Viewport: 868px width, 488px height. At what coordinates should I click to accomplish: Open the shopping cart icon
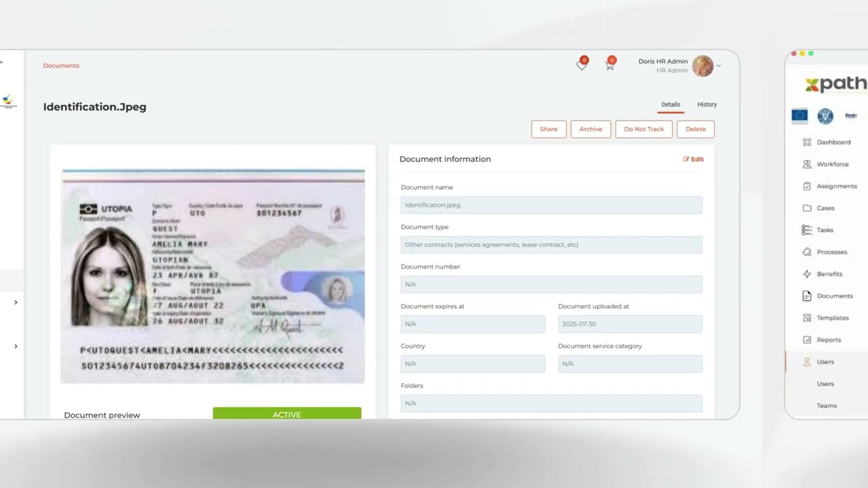(610, 66)
